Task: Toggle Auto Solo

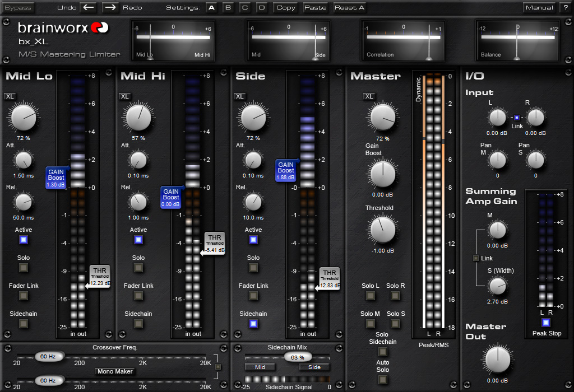Action: (x=382, y=380)
